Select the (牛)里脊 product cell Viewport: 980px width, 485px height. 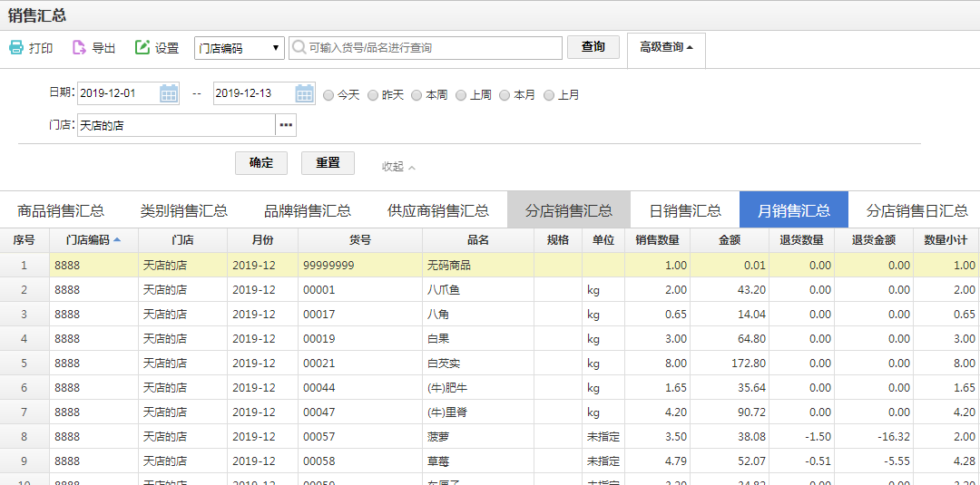click(478, 412)
